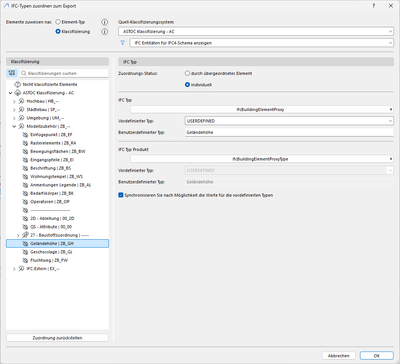Close the IFC-Typen zuordnen dialog
Image resolution: width=400 pixels, height=364 pixels.
pos(391,6)
